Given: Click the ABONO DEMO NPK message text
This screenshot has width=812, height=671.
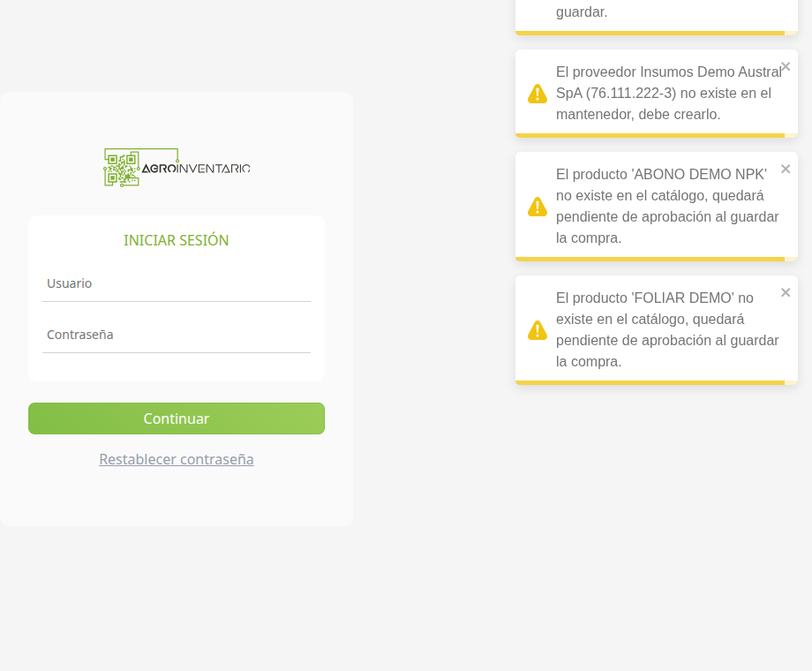Looking at the screenshot, I should coord(667,207).
